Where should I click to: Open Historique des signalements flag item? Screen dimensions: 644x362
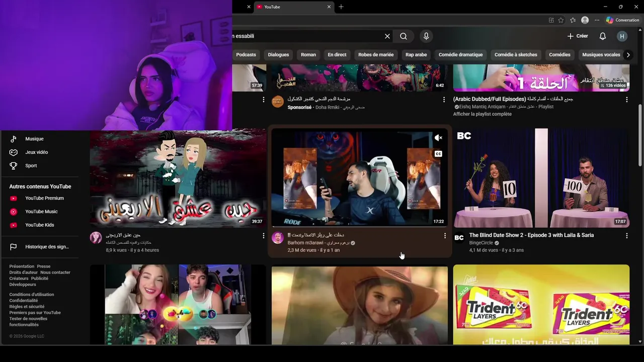pos(40,247)
